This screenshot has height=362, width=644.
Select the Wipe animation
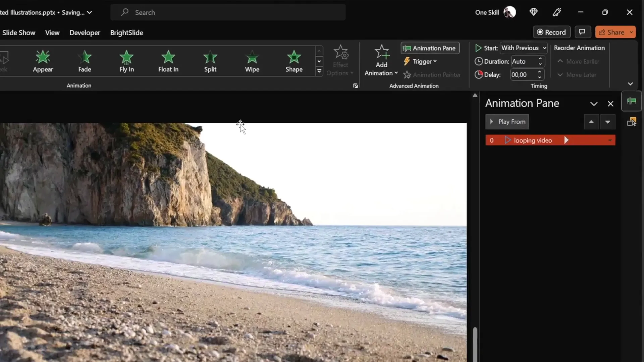[x=252, y=61]
